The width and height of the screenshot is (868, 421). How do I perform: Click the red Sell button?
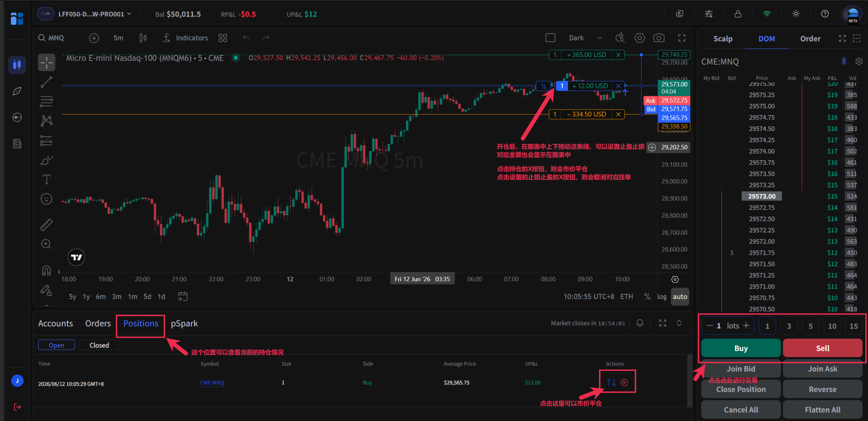pos(823,348)
